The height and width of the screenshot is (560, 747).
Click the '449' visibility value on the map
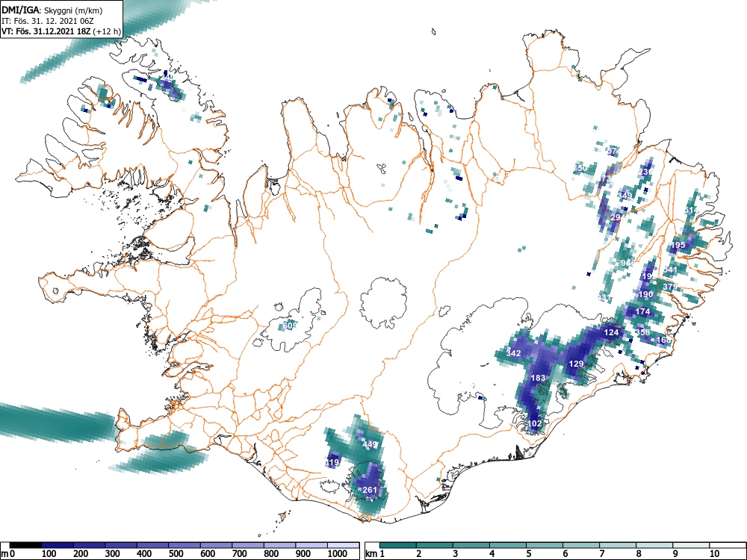370,445
